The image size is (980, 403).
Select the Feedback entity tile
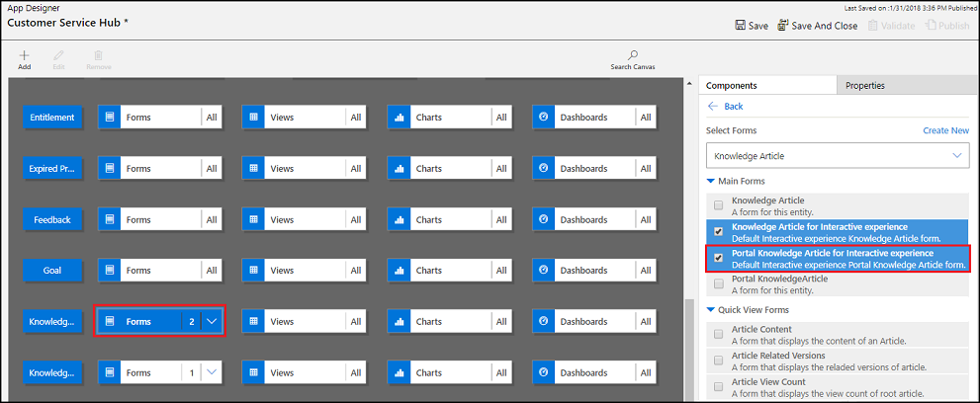pos(52,219)
